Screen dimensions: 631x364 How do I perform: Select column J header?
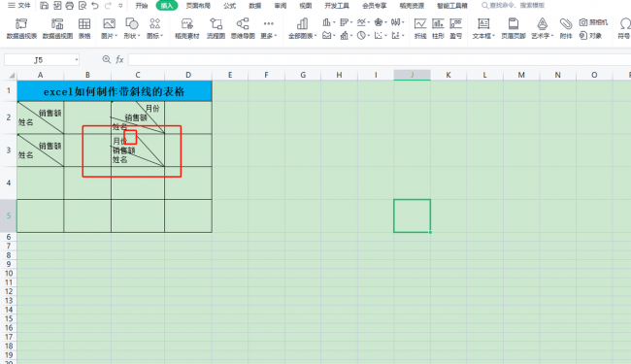(412, 75)
